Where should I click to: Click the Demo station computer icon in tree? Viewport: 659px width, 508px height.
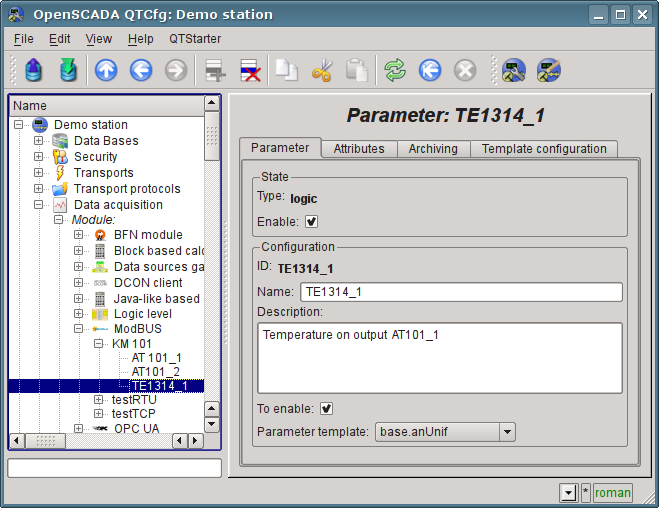pos(40,124)
